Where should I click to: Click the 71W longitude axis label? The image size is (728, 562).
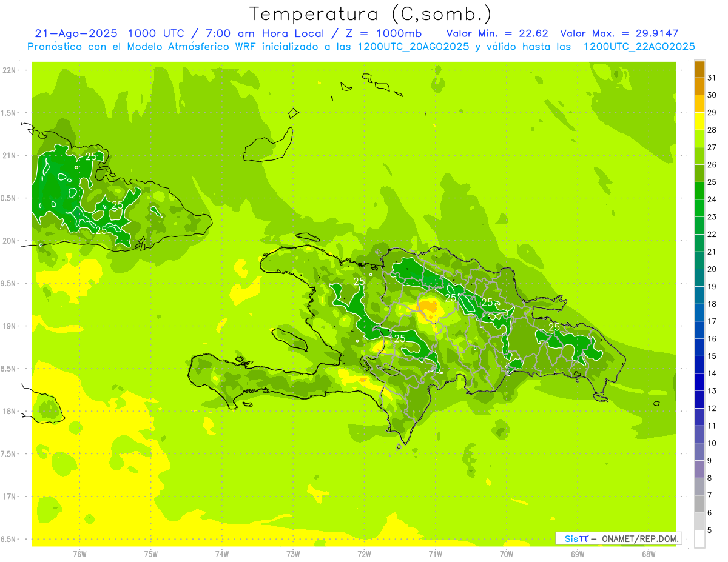(435, 554)
